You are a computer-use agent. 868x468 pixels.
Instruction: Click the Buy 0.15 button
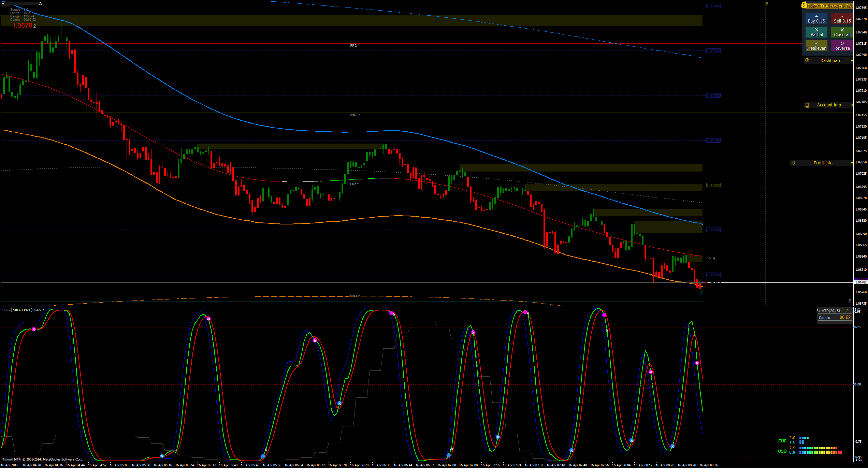click(x=816, y=18)
